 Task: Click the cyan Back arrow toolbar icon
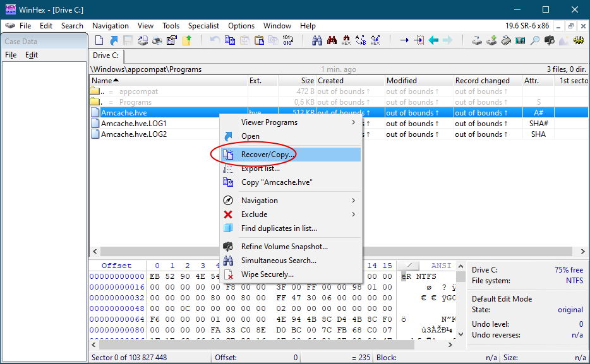click(433, 40)
